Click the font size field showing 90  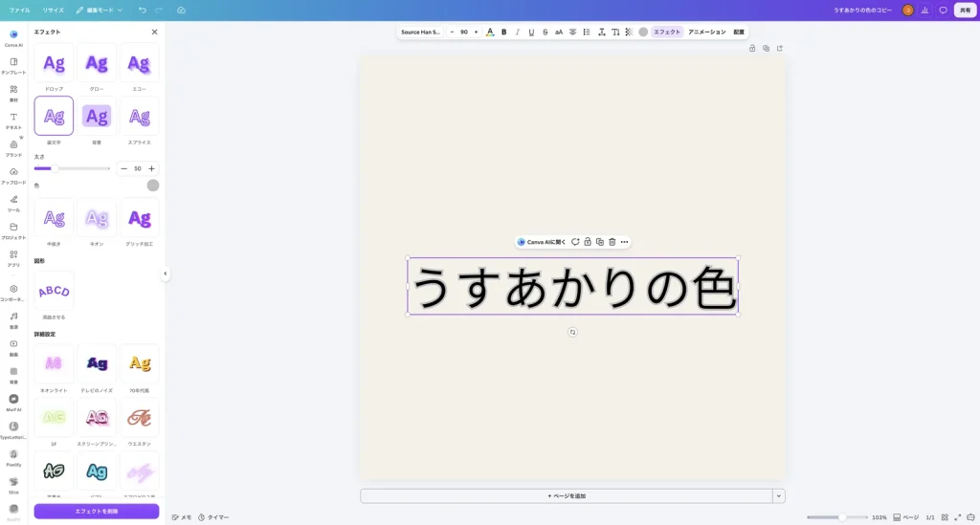pyautogui.click(x=464, y=32)
